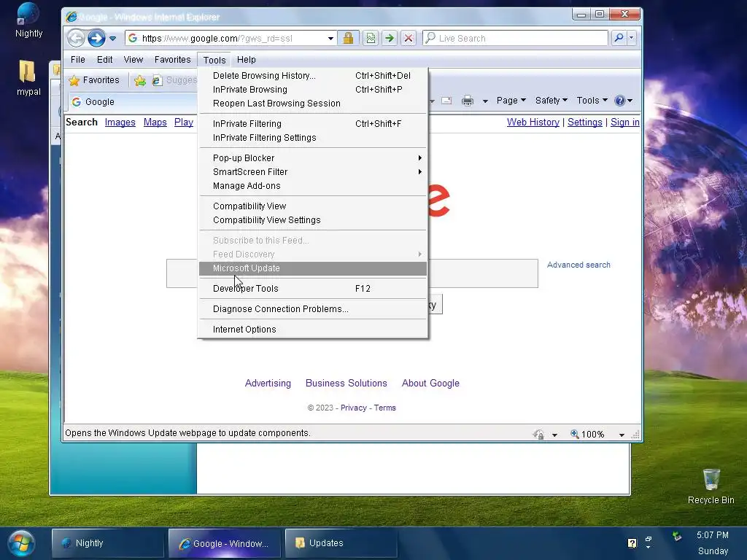The height and width of the screenshot is (560, 747).
Task: Select the Nightly desktop shortcut icon
Action: pyautogui.click(x=28, y=20)
